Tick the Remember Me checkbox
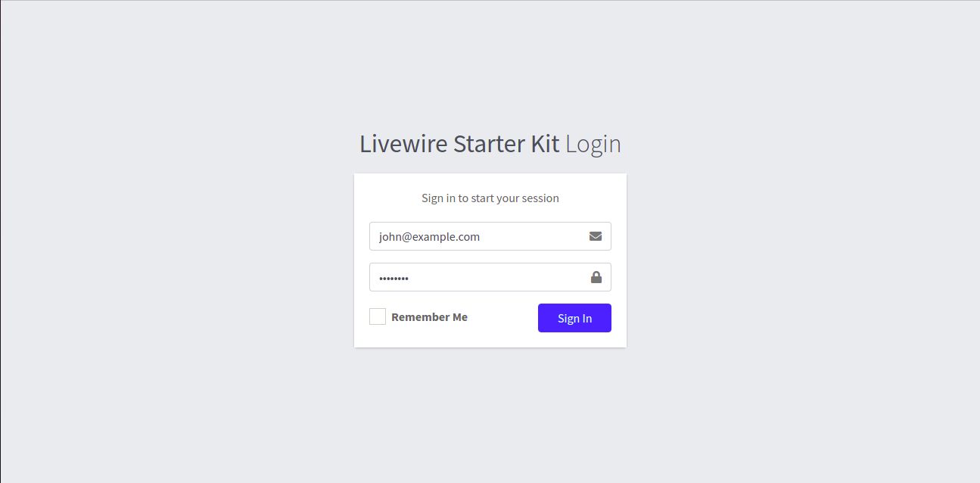The width and height of the screenshot is (980, 483). tap(378, 316)
